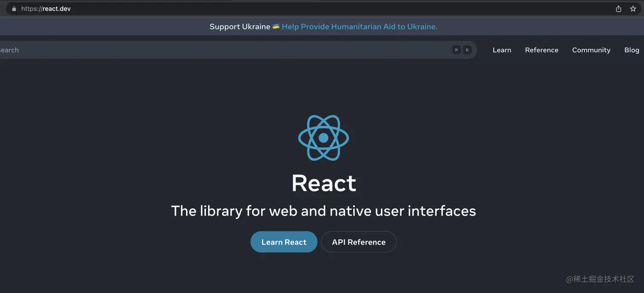Viewport: 644px width, 293px height.
Task: Open the Help Provide Humanitarian Aid link
Action: (359, 26)
